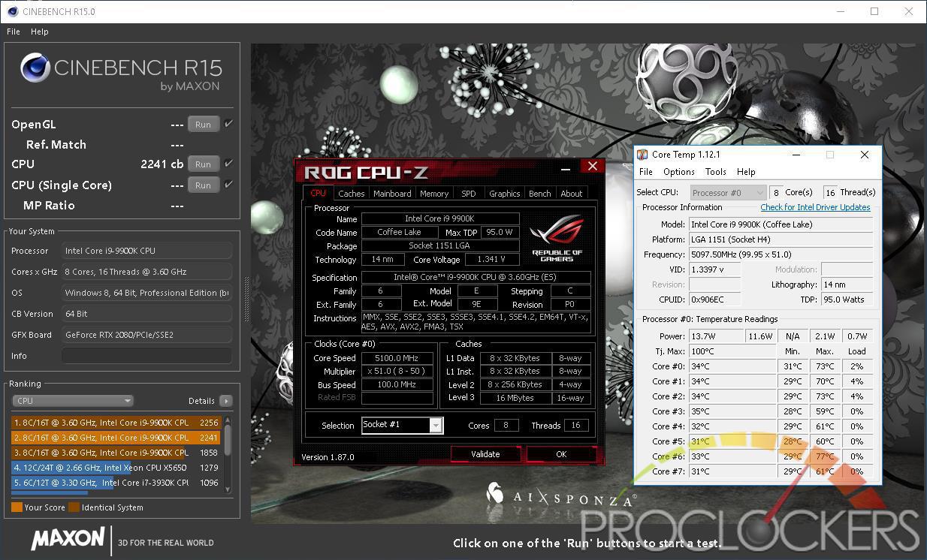Click the MAXON logo at bottom left
Image resolution: width=927 pixels, height=560 pixels.
point(68,538)
